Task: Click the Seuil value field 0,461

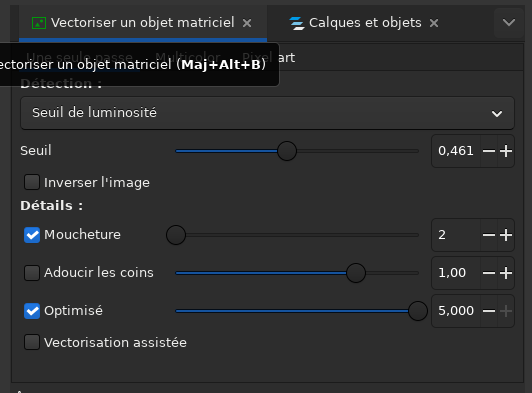Action: click(456, 151)
